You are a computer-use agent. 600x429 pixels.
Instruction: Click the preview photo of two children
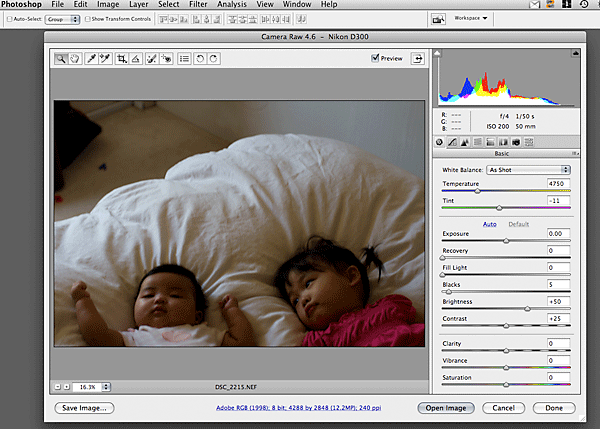pos(239,223)
